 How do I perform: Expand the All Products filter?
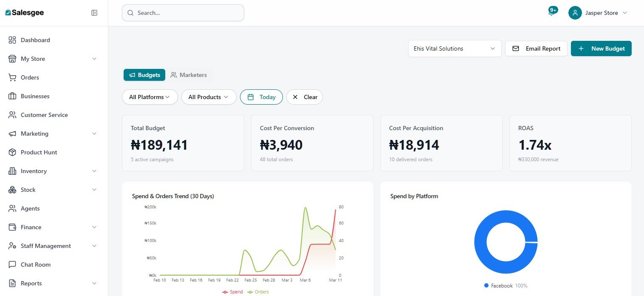[x=209, y=97]
